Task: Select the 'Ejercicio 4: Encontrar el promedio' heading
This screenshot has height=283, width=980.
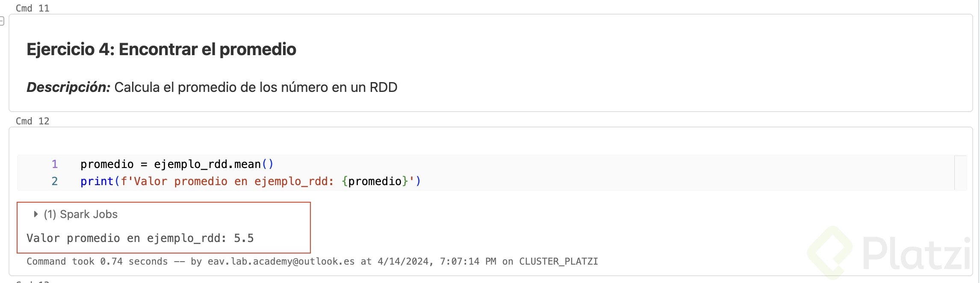Action: click(161, 49)
